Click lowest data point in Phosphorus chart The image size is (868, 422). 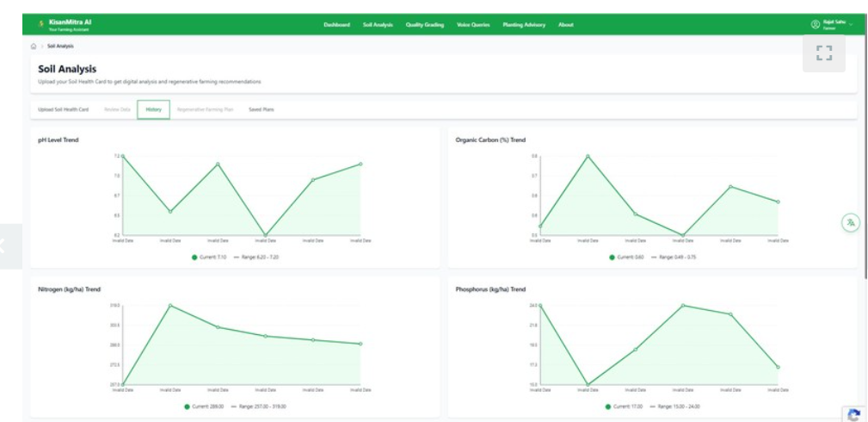tap(588, 384)
